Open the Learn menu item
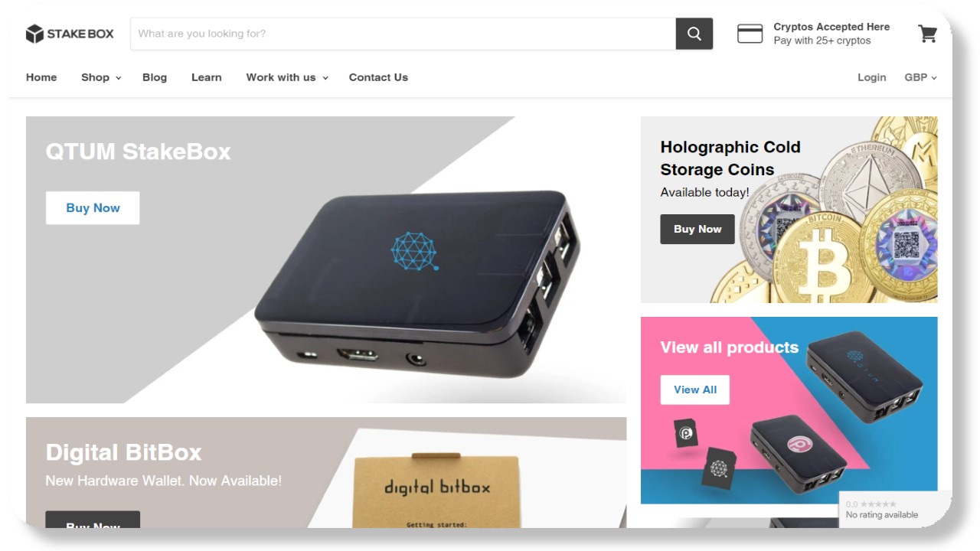The height and width of the screenshot is (551, 980). pyautogui.click(x=207, y=77)
